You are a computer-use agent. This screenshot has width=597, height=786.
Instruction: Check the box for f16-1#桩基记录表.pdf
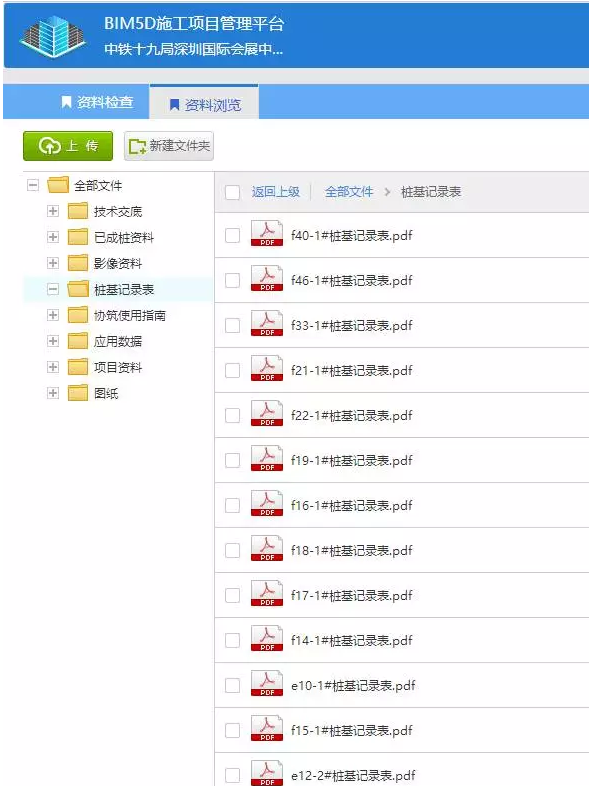click(232, 505)
